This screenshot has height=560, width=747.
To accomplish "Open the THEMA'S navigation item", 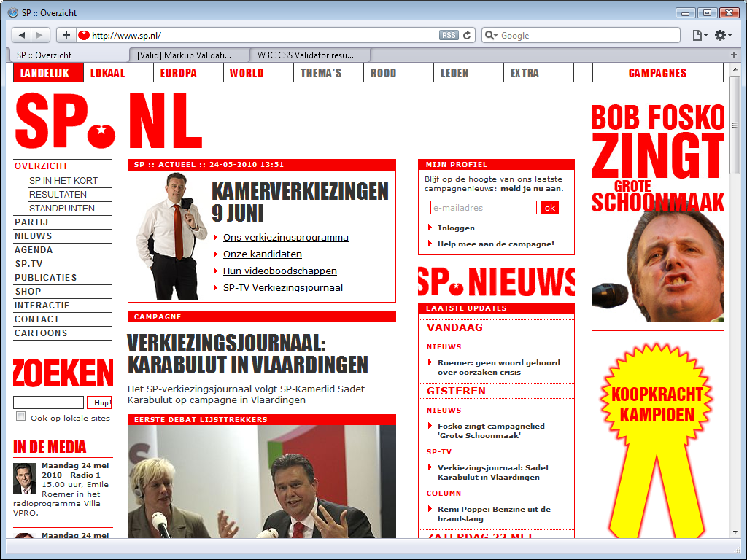I will [x=328, y=73].
